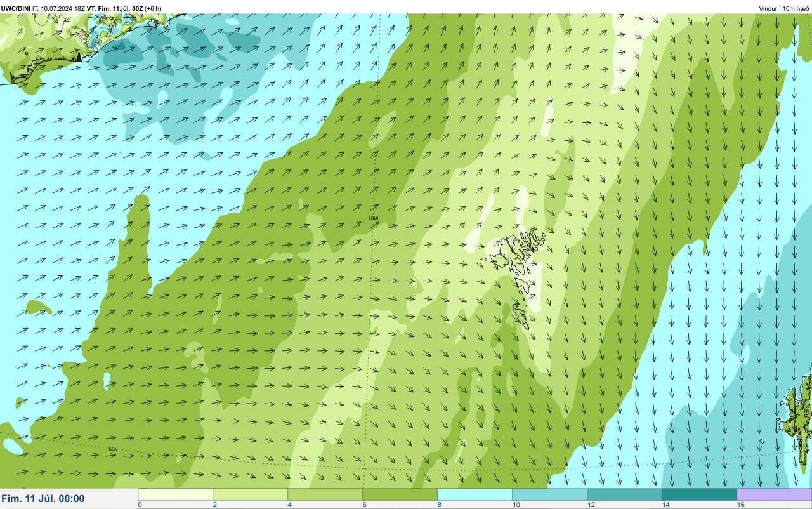
Task: Click the legend scale value '0'
Action: [140, 505]
